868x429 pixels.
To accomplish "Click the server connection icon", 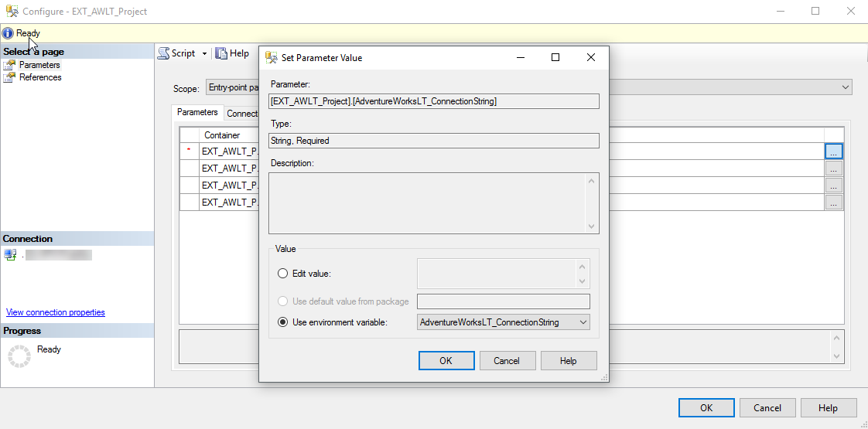I will pos(10,255).
